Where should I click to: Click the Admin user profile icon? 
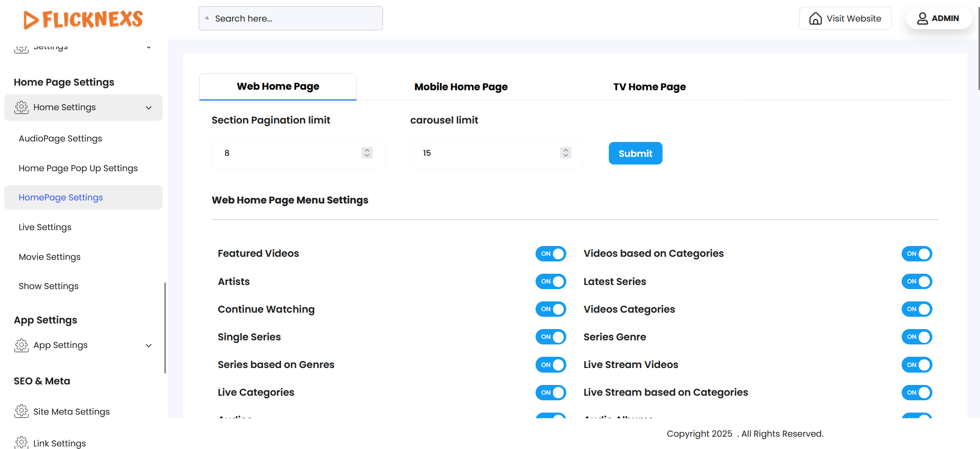pyautogui.click(x=922, y=18)
